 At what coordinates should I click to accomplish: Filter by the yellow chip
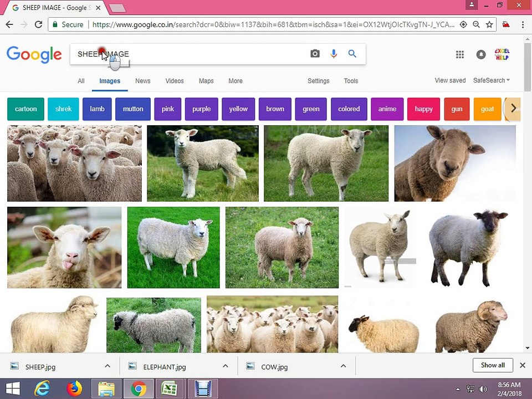pyautogui.click(x=238, y=109)
